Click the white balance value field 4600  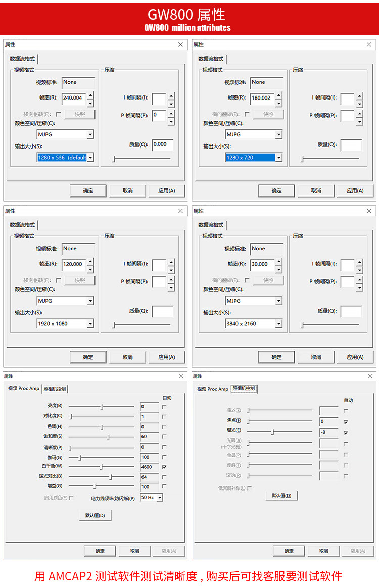tap(149, 467)
